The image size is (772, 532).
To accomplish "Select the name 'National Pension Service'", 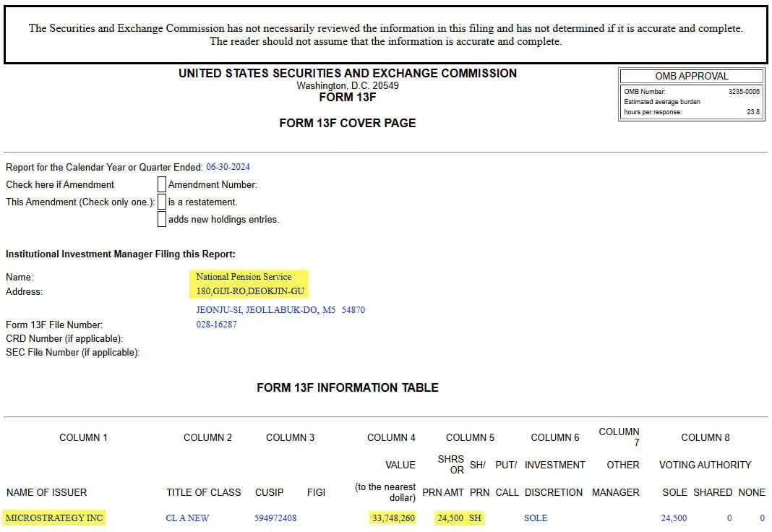I will [x=244, y=277].
